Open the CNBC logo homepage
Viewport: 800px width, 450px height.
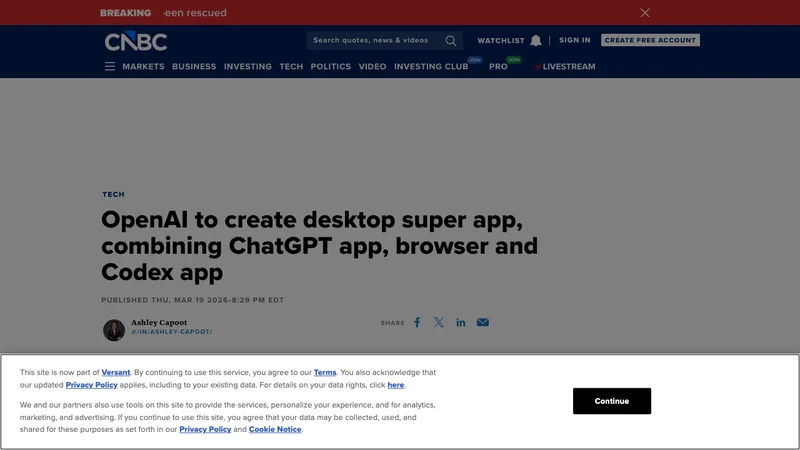pyautogui.click(x=136, y=41)
